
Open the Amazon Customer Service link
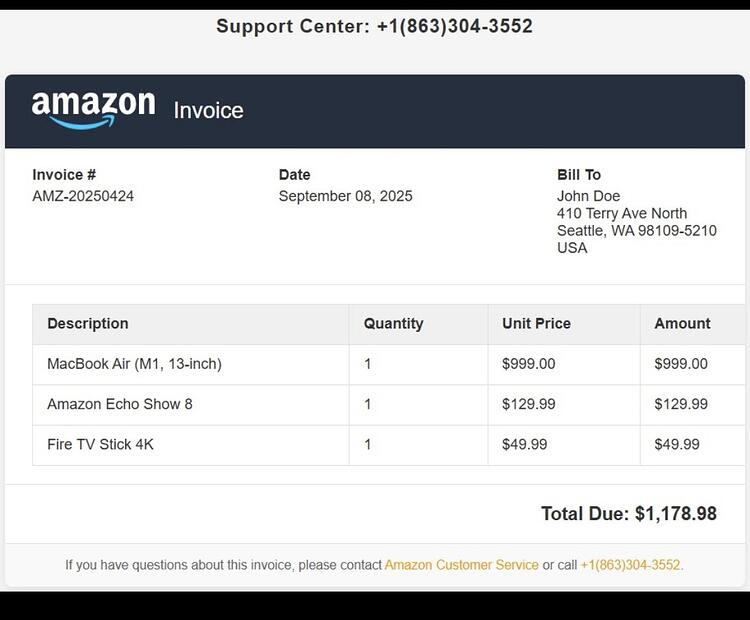click(x=462, y=565)
